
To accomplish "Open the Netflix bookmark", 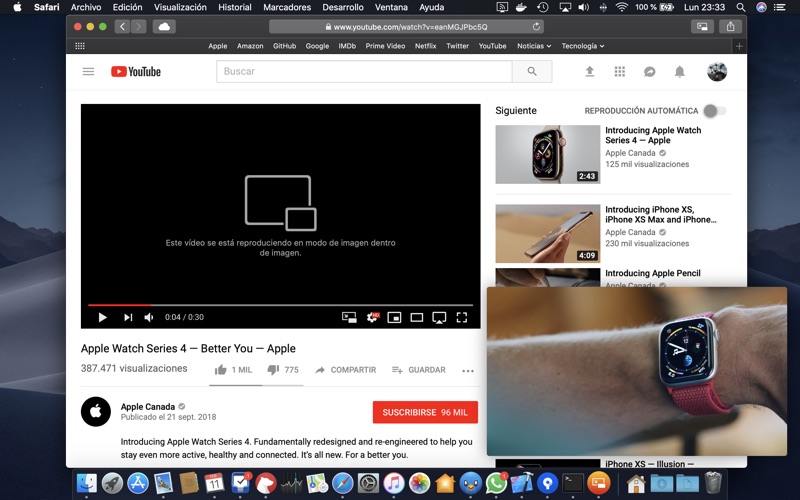I will (425, 46).
